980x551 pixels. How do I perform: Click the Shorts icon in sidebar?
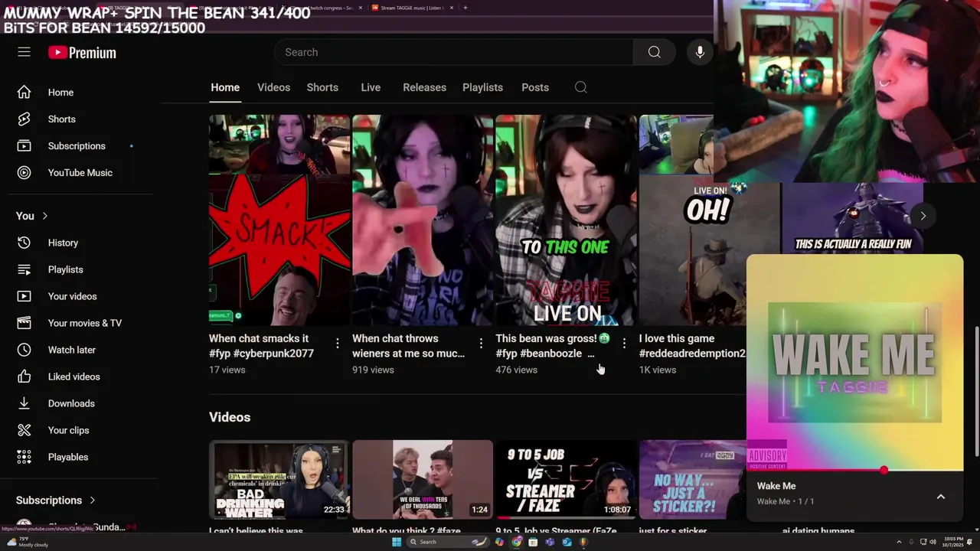[24, 119]
